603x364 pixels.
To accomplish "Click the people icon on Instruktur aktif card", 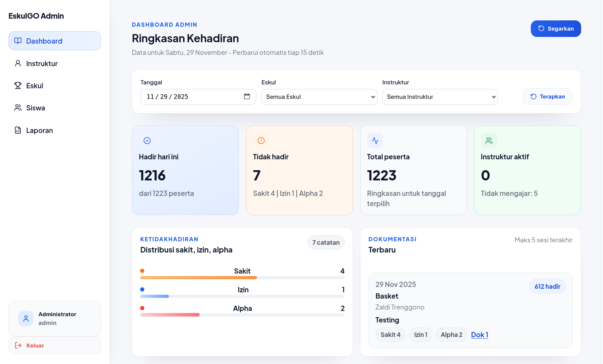I will pyautogui.click(x=489, y=141).
